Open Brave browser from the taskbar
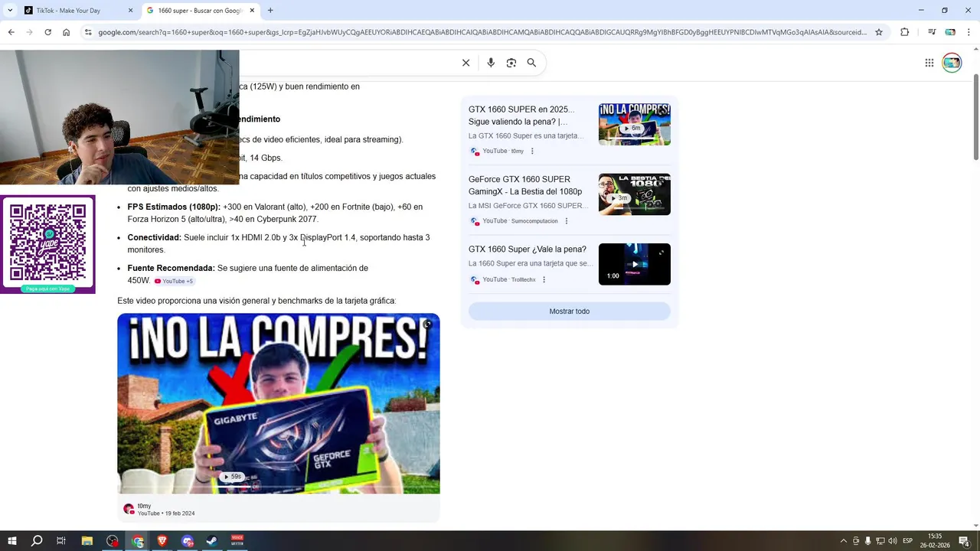Screen dimensions: 980x551 (162, 541)
